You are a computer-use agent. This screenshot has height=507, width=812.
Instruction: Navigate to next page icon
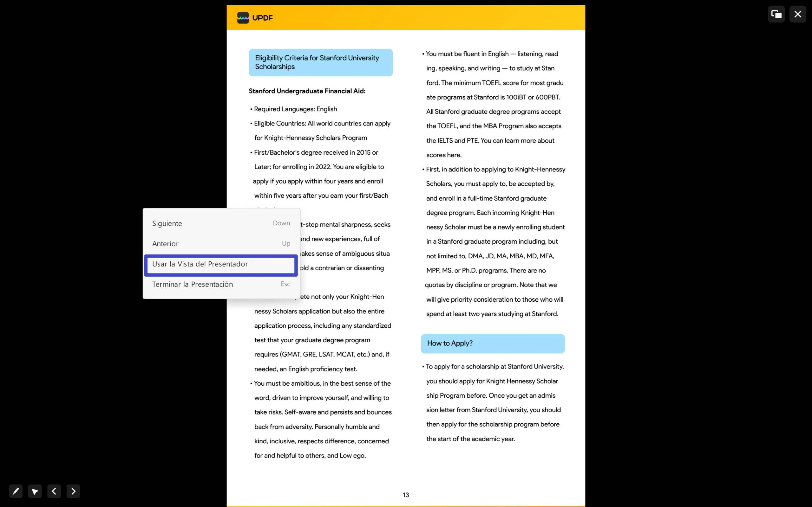[74, 491]
